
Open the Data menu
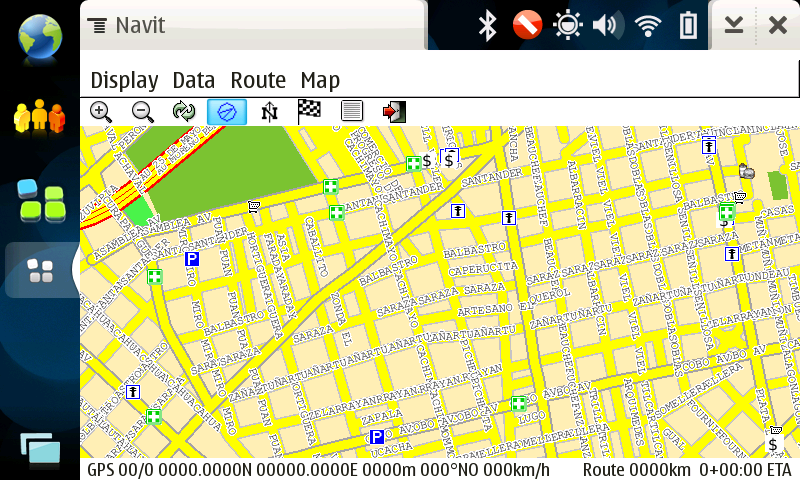(x=194, y=80)
